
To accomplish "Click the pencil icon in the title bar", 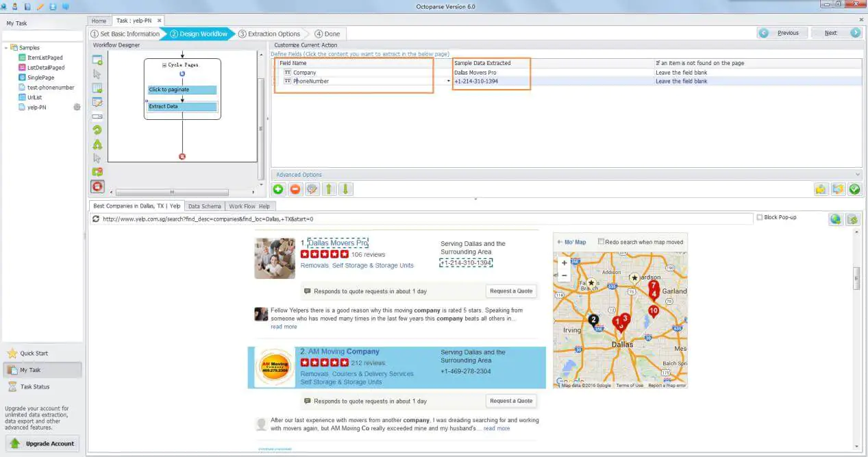I will pyautogui.click(x=40, y=6).
